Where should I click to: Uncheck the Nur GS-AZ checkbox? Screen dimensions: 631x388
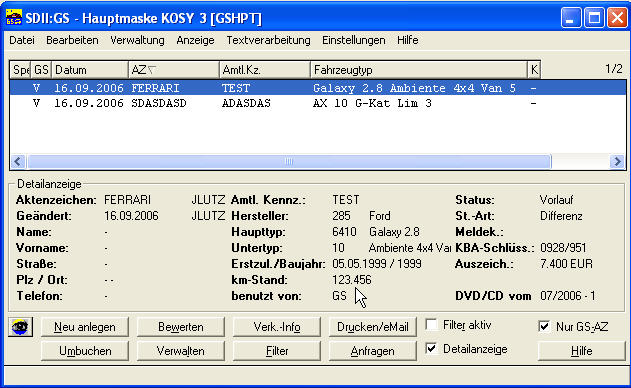click(544, 326)
